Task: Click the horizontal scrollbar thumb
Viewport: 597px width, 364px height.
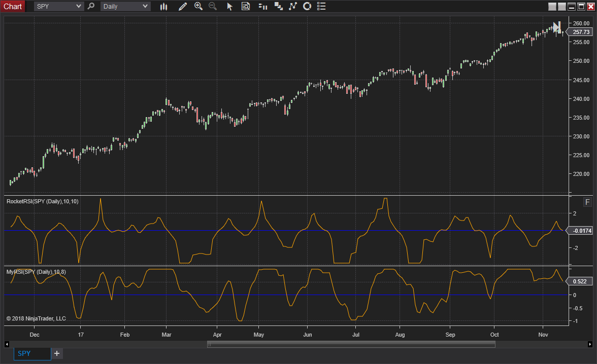Action: pyautogui.click(x=351, y=344)
